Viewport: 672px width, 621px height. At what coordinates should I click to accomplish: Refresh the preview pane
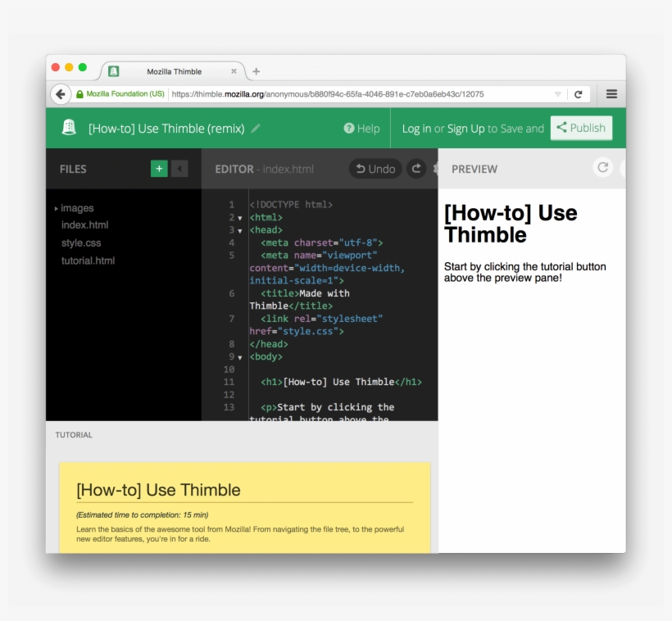click(x=602, y=168)
